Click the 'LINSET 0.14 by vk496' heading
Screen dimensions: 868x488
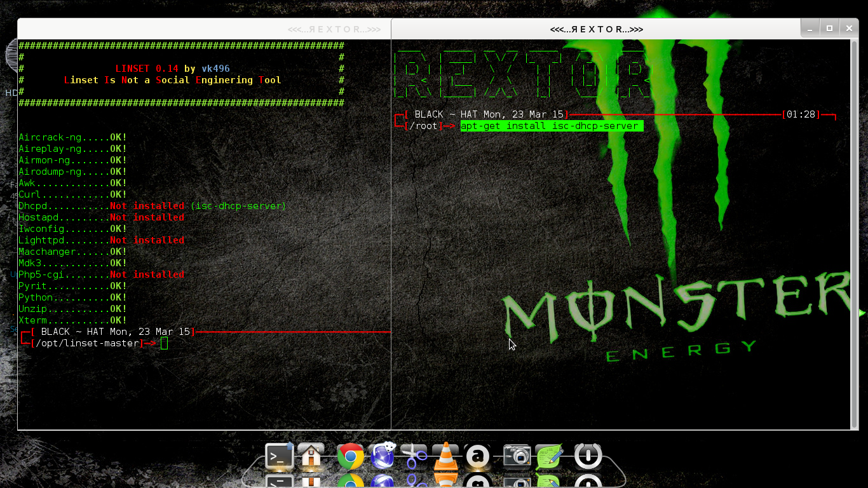[173, 69]
